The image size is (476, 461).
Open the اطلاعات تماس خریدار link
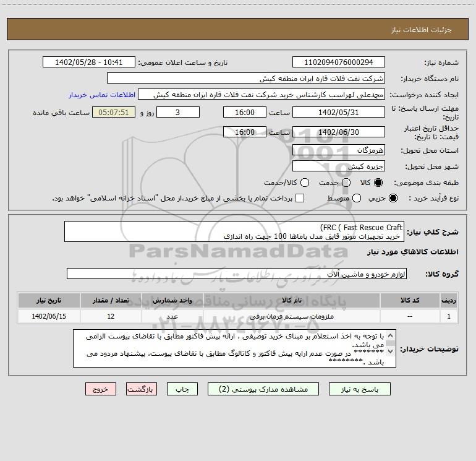click(102, 95)
